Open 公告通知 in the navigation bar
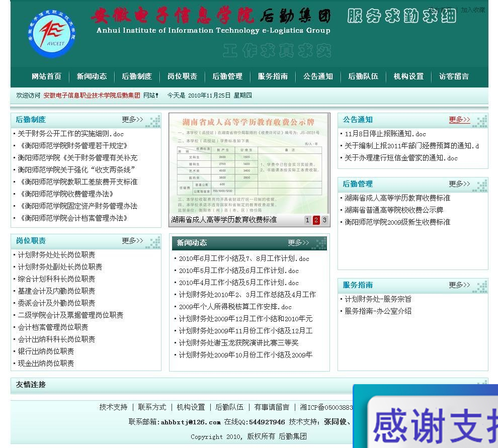Viewport: 498px width, 448px height. (x=318, y=76)
